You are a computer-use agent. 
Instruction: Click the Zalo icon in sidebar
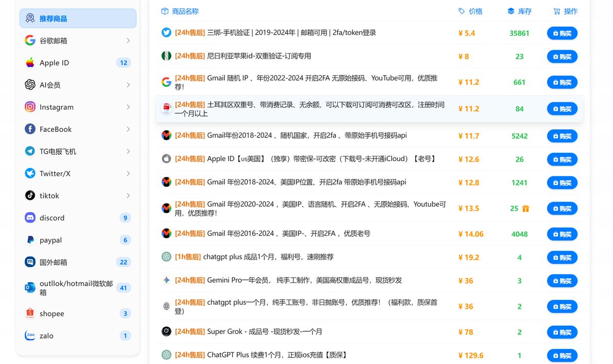click(x=30, y=335)
